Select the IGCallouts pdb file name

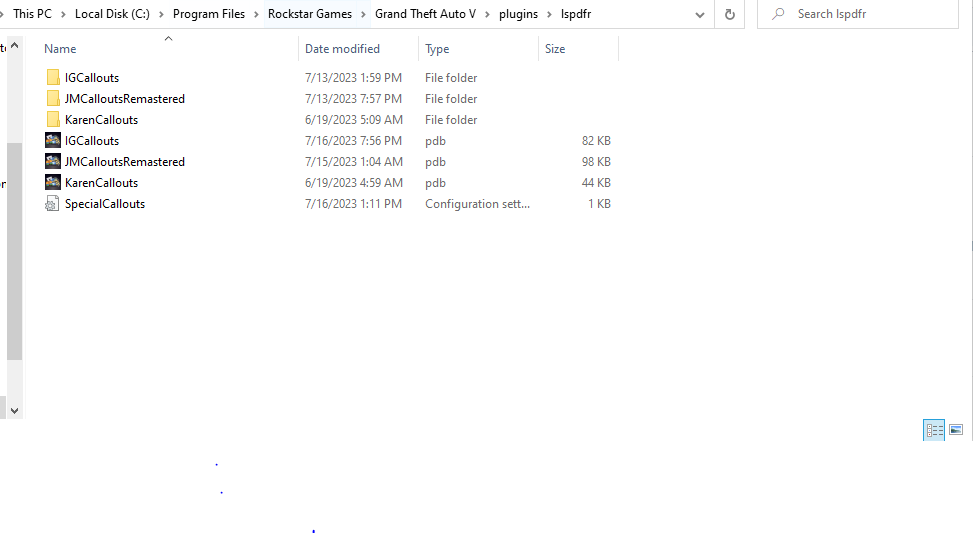tap(92, 141)
